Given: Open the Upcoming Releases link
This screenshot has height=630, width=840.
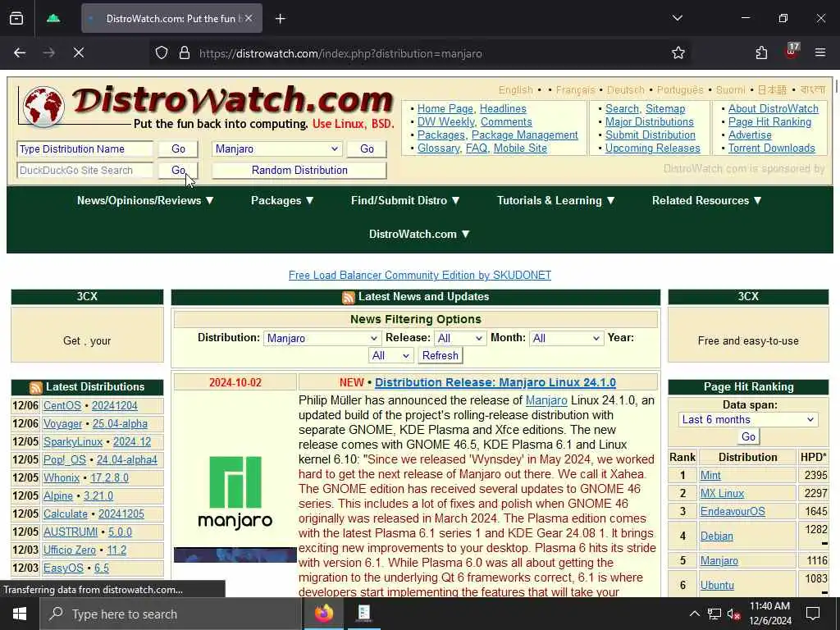Looking at the screenshot, I should point(652,148).
